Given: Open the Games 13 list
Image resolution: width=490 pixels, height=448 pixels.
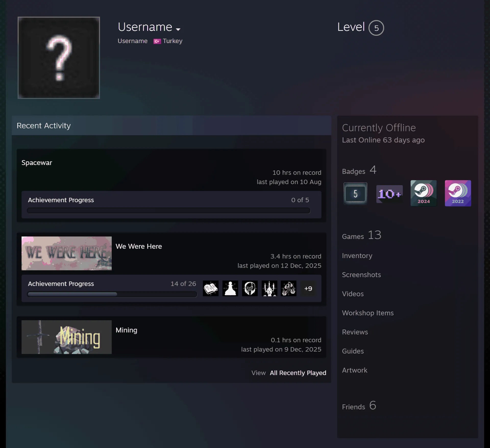Looking at the screenshot, I should (362, 235).
